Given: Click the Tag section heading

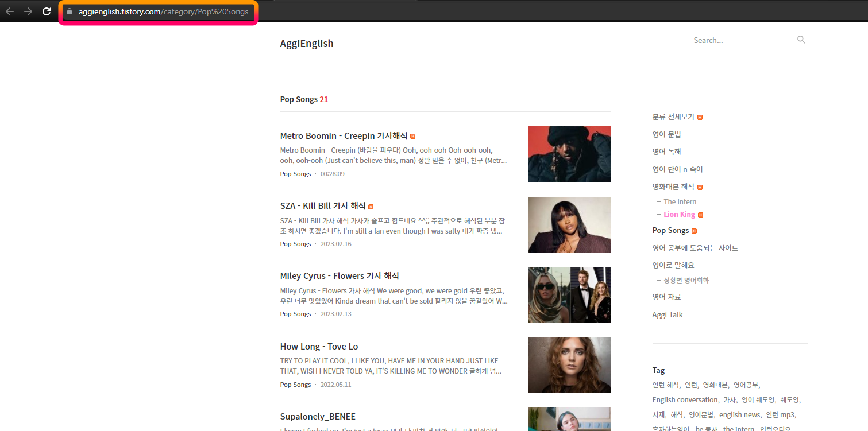Looking at the screenshot, I should point(658,371).
